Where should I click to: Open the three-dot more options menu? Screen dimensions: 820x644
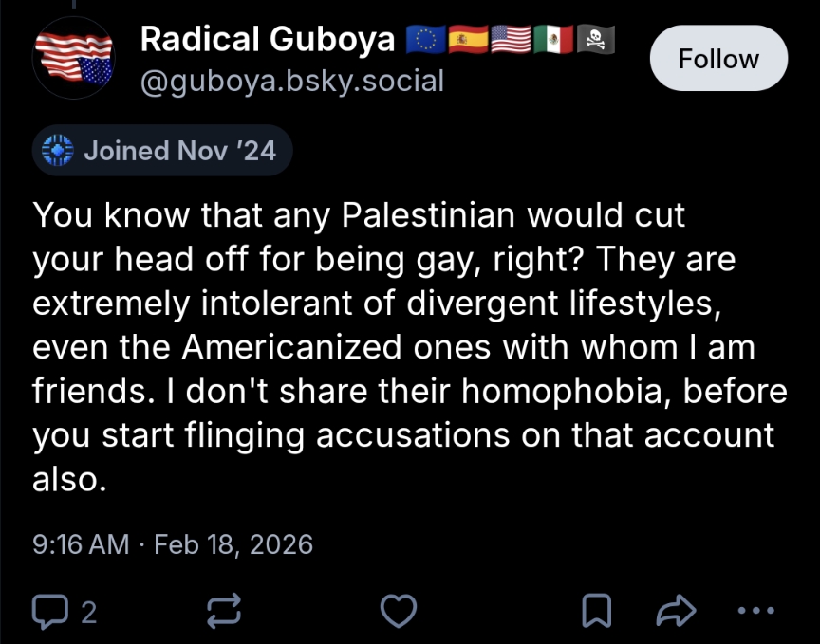tap(756, 611)
